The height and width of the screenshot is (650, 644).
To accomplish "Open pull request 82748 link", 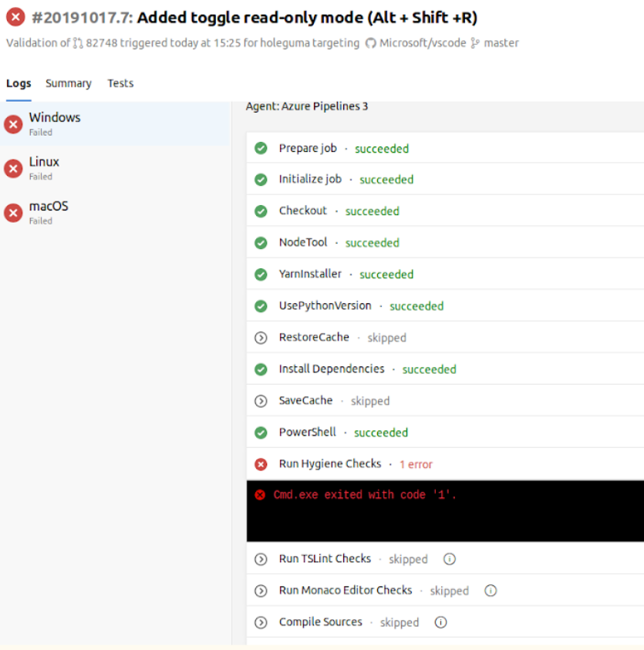I will click(x=102, y=43).
